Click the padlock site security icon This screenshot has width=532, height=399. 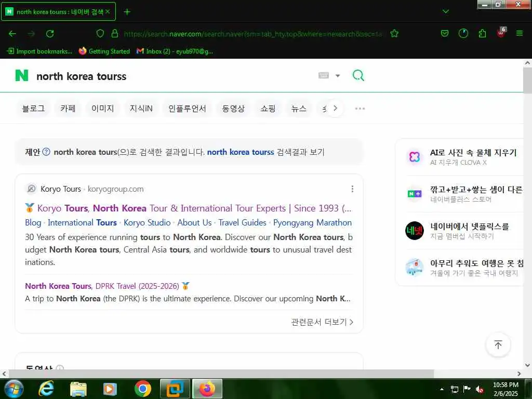tap(115, 33)
